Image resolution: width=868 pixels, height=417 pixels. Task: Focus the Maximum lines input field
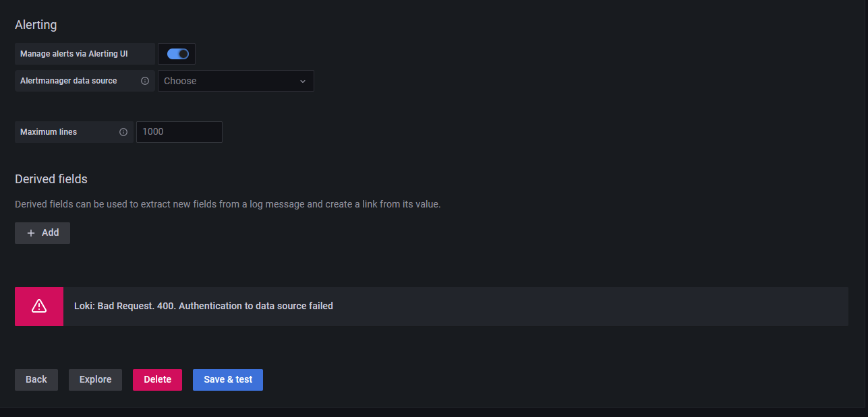179,132
